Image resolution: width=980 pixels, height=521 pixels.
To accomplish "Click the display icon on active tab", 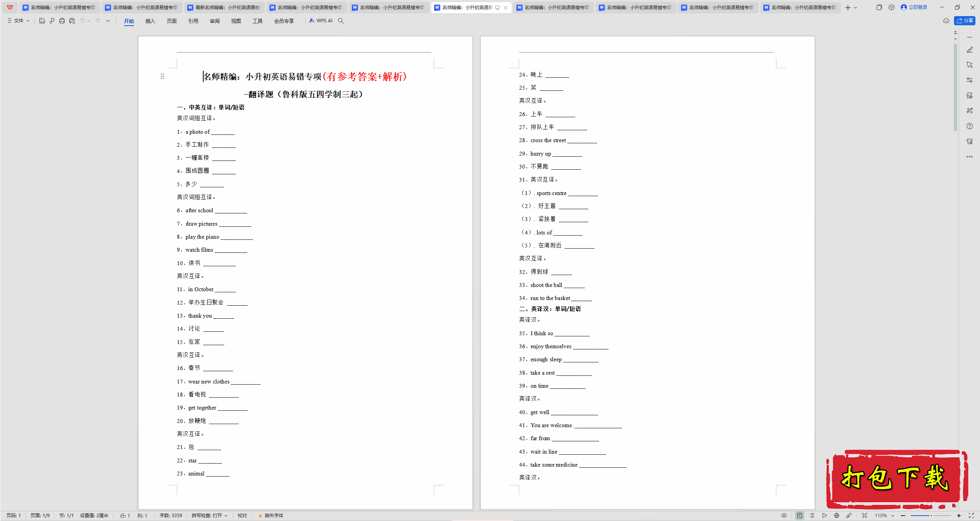I will (498, 7).
